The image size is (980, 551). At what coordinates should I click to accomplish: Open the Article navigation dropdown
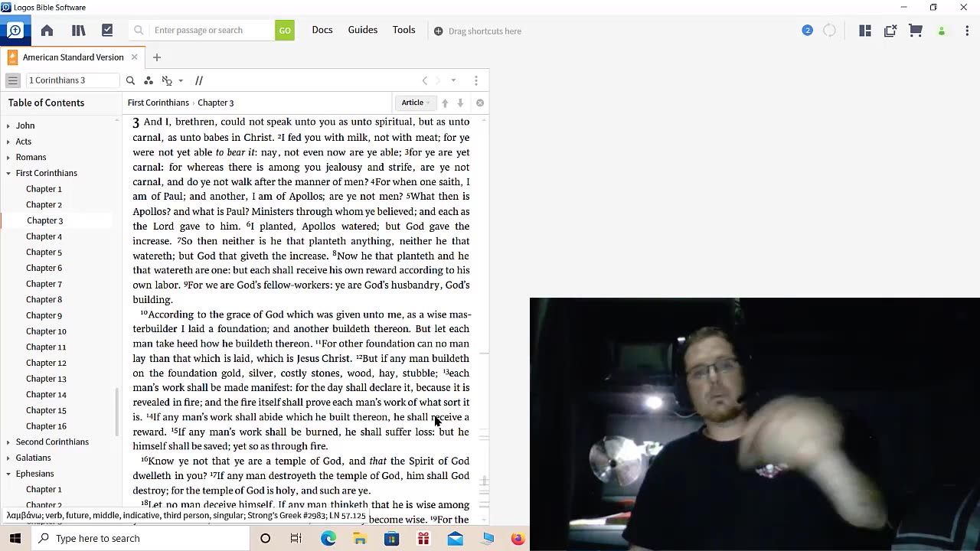pyautogui.click(x=416, y=103)
